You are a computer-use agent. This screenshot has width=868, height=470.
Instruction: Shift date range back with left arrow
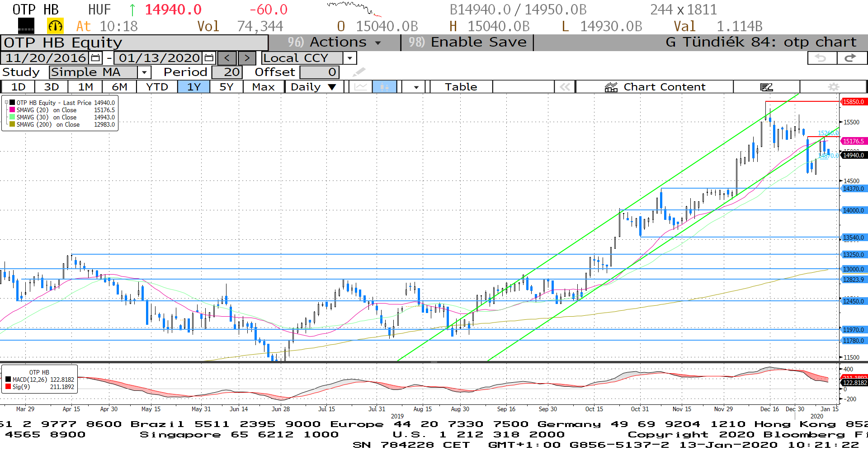pyautogui.click(x=227, y=58)
